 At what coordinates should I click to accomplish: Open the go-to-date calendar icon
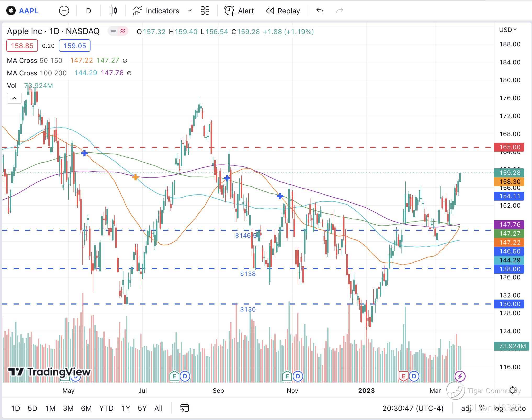tap(184, 408)
